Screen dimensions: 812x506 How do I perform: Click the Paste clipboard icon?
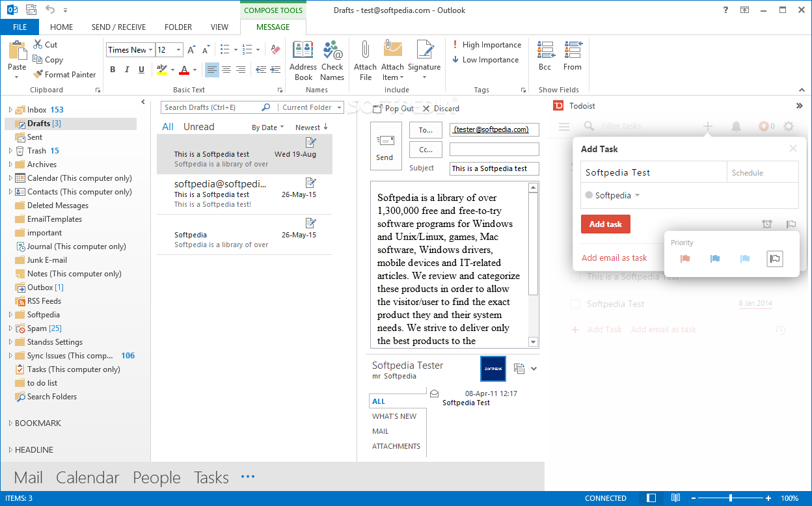(x=17, y=51)
